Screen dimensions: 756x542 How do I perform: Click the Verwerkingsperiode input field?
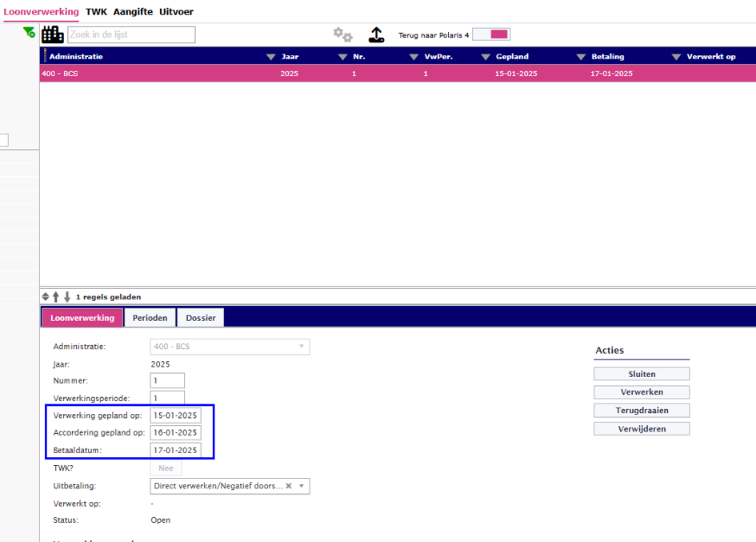[167, 398]
